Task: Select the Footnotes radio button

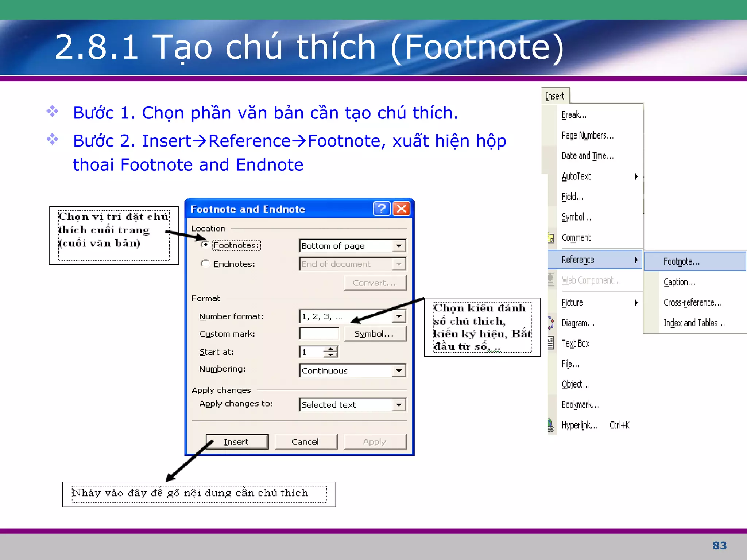Action: tap(205, 245)
